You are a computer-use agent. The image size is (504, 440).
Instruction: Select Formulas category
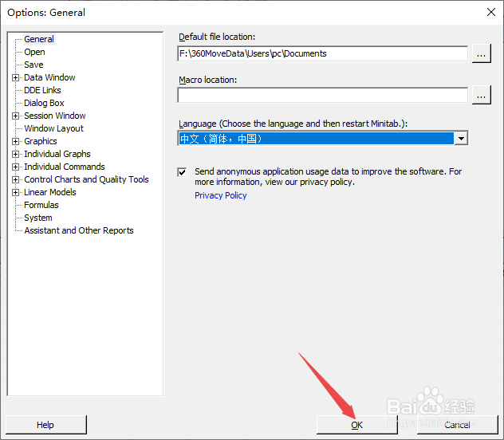[x=41, y=205]
